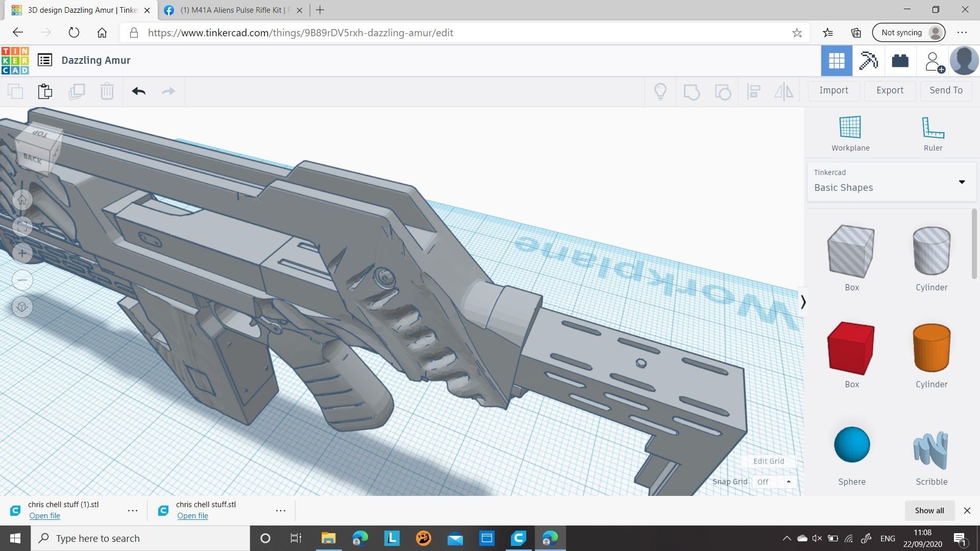Click the Fit all in view icon
Image resolution: width=980 pixels, height=551 pixels.
pyautogui.click(x=22, y=226)
